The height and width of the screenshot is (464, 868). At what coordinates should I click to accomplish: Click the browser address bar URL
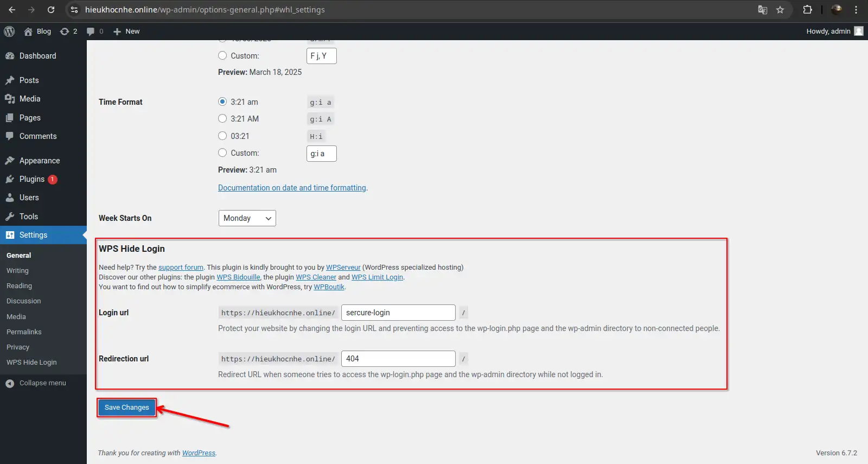[205, 10]
